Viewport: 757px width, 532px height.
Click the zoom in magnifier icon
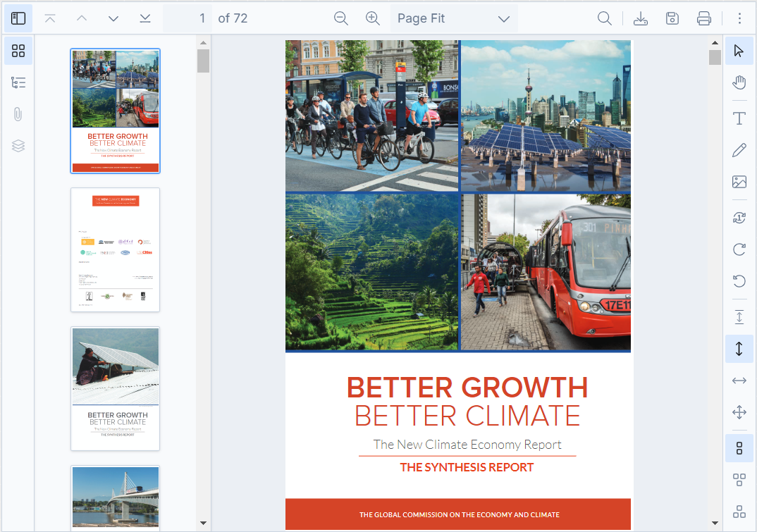(373, 18)
